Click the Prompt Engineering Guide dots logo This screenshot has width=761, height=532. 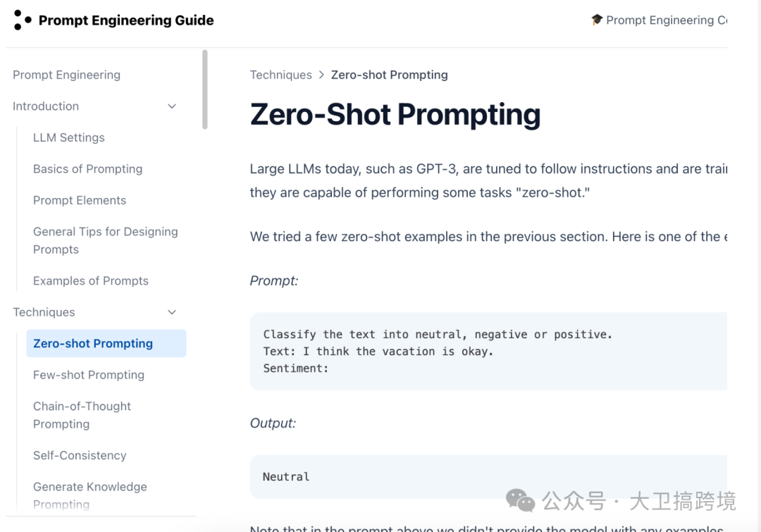(x=23, y=20)
